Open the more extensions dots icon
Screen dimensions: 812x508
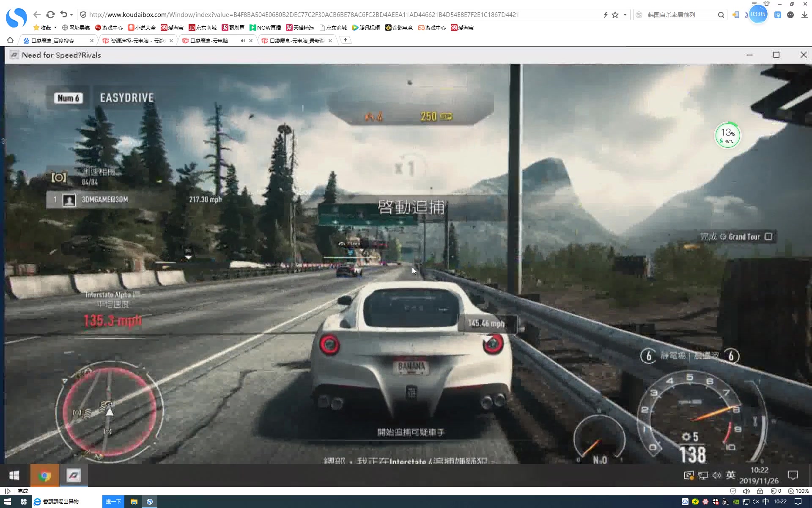click(x=790, y=15)
